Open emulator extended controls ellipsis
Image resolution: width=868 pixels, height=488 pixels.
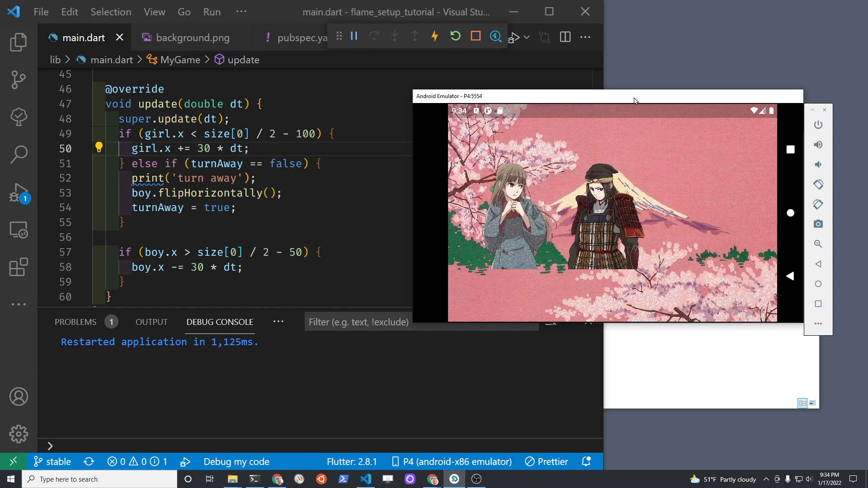click(x=818, y=324)
